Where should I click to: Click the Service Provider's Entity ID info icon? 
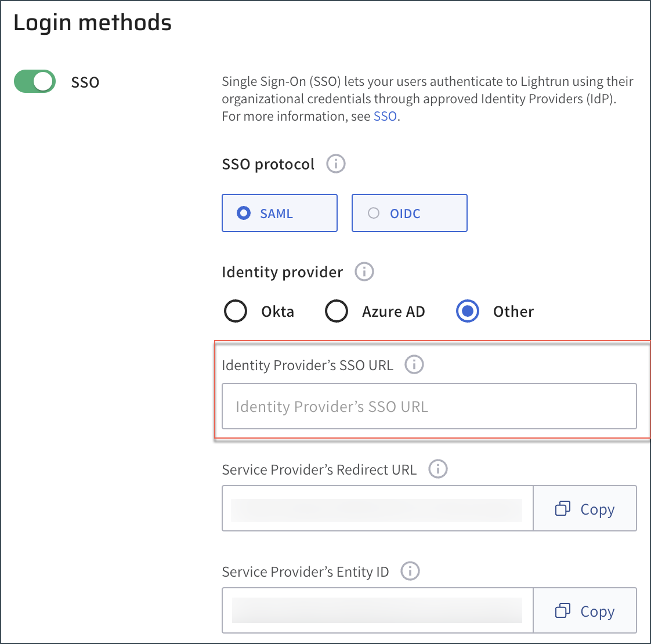point(410,571)
